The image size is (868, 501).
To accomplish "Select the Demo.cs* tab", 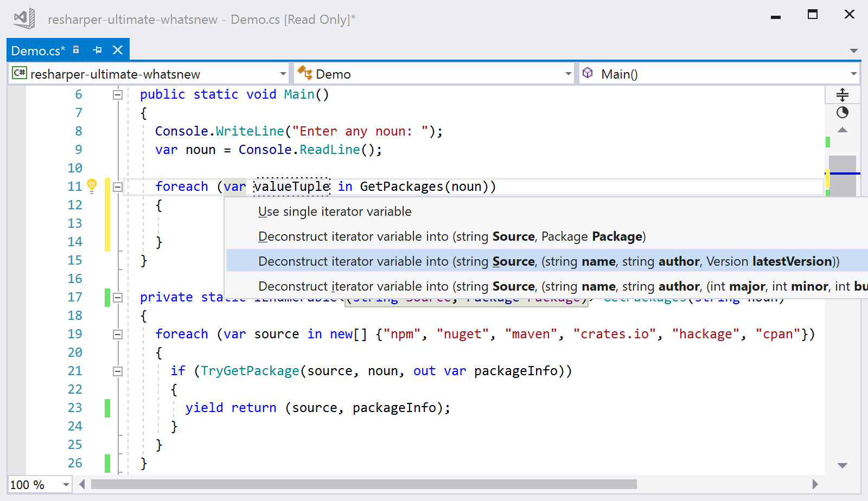I will (38, 50).
